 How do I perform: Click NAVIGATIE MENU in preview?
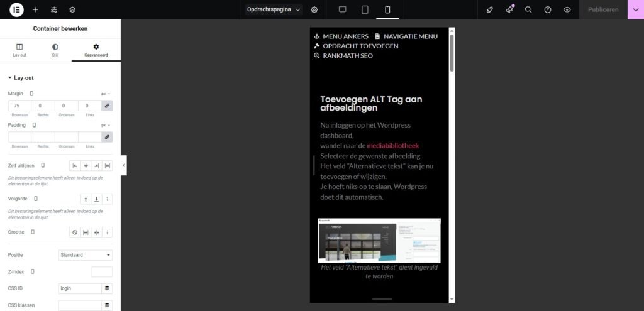click(406, 36)
